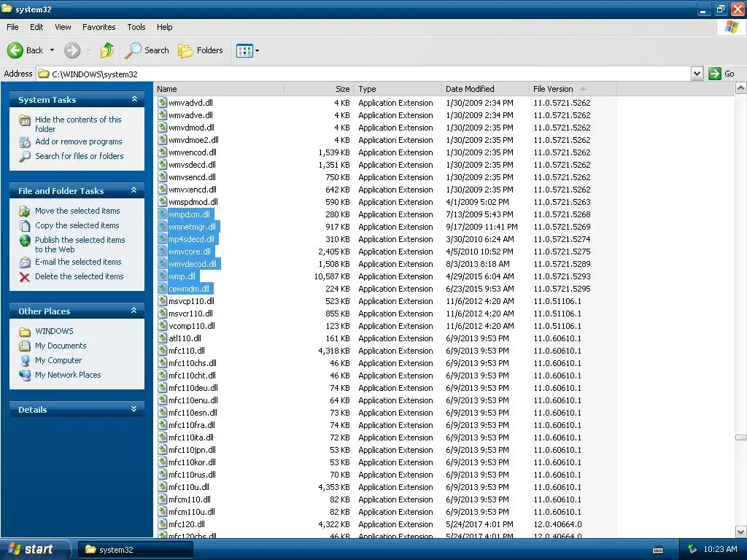The width and height of the screenshot is (747, 560).
Task: Click the address bar folder icon
Action: (44, 74)
